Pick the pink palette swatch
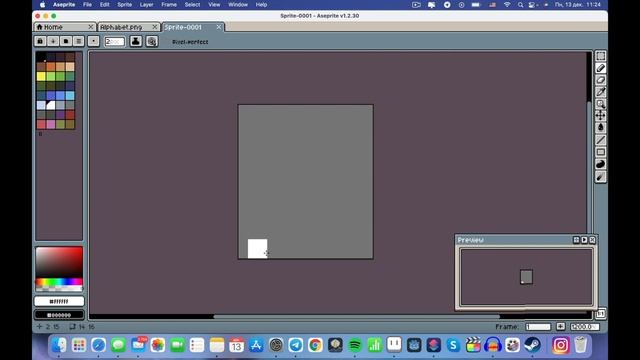This screenshot has height=360, width=640. [x=51, y=124]
